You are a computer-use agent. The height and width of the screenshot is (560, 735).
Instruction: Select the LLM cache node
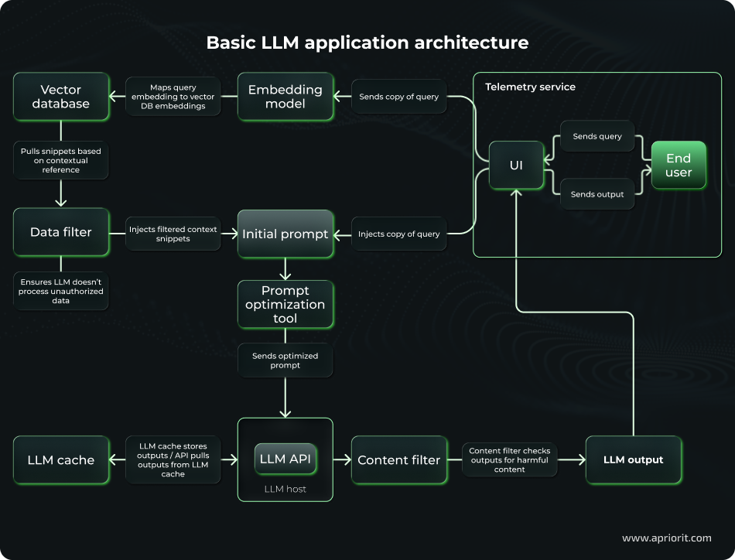point(61,459)
